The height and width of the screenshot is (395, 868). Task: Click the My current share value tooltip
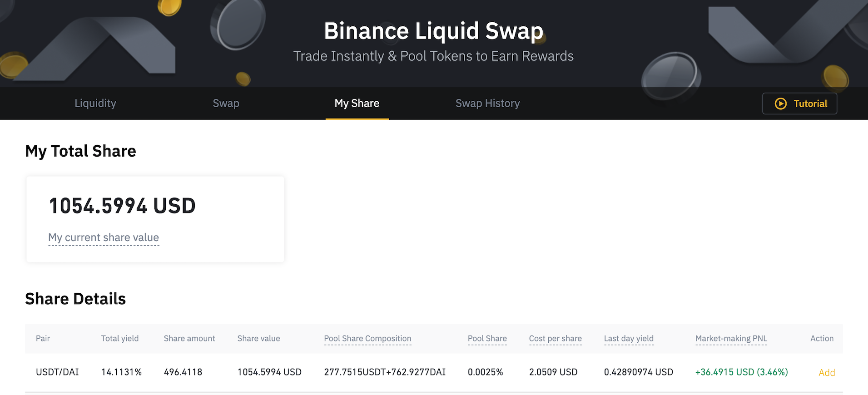[x=103, y=237]
